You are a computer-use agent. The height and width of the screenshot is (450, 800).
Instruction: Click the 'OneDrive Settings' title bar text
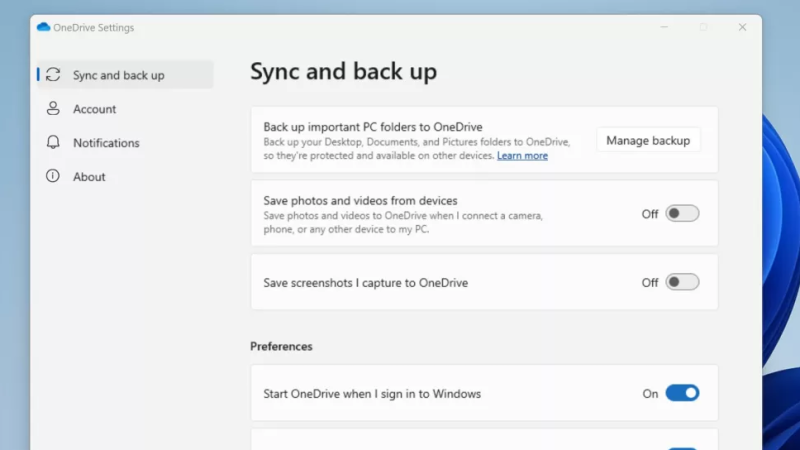(x=93, y=28)
